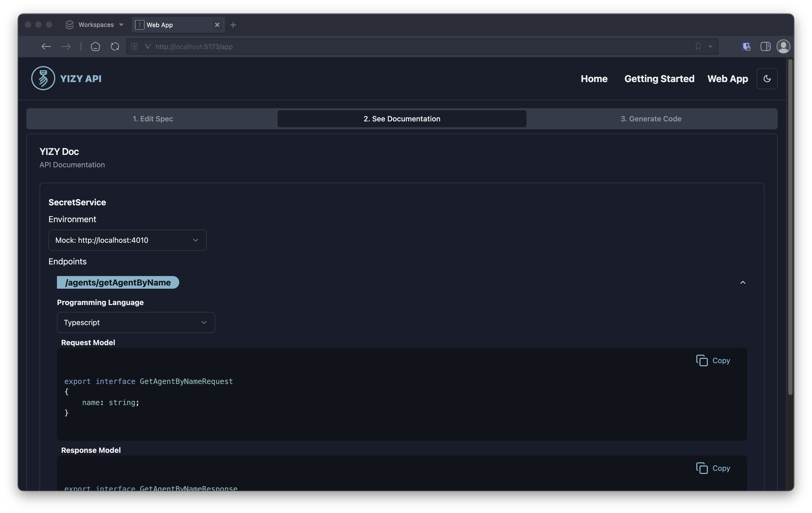This screenshot has width=812, height=513.
Task: Click the YIZY Doc title
Action: pyautogui.click(x=59, y=151)
